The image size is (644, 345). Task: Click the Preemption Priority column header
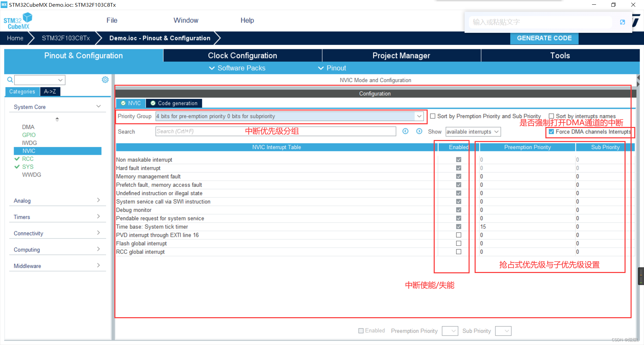tap(527, 147)
